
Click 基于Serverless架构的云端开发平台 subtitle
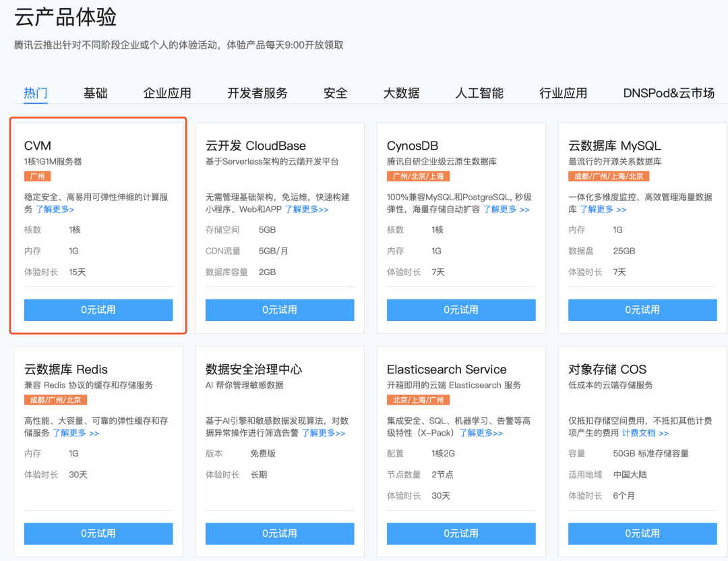(272, 162)
